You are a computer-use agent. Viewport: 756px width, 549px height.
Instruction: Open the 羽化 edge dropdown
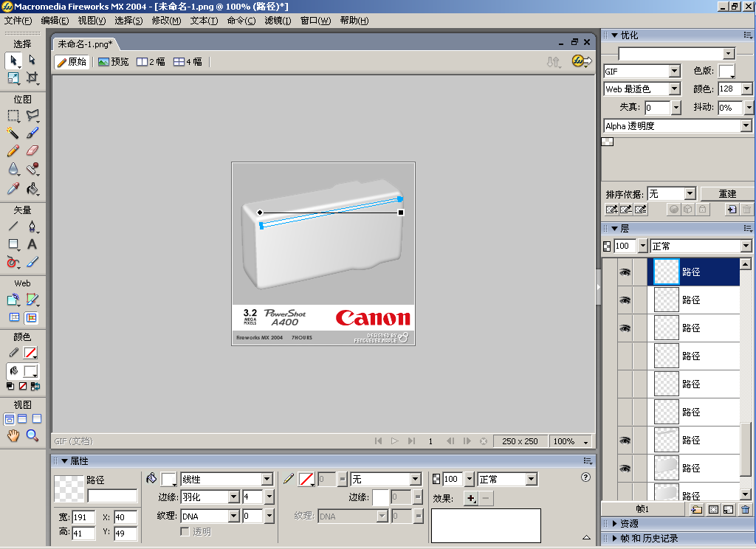234,497
